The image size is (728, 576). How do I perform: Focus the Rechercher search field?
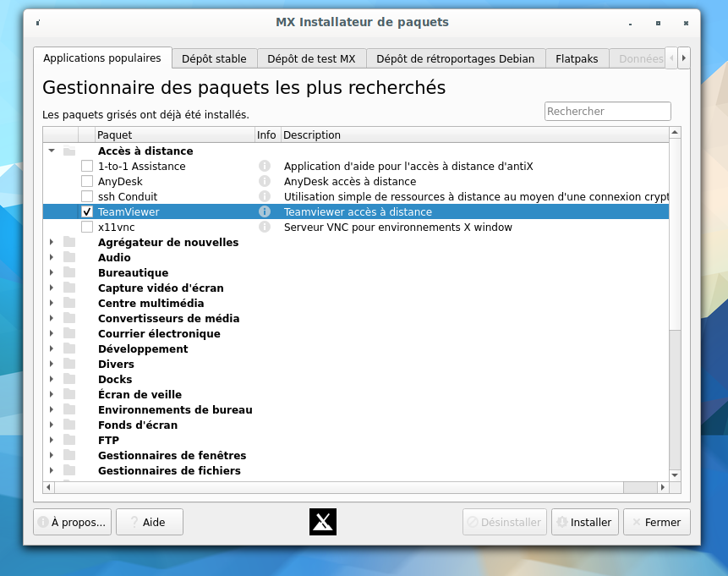pos(607,111)
